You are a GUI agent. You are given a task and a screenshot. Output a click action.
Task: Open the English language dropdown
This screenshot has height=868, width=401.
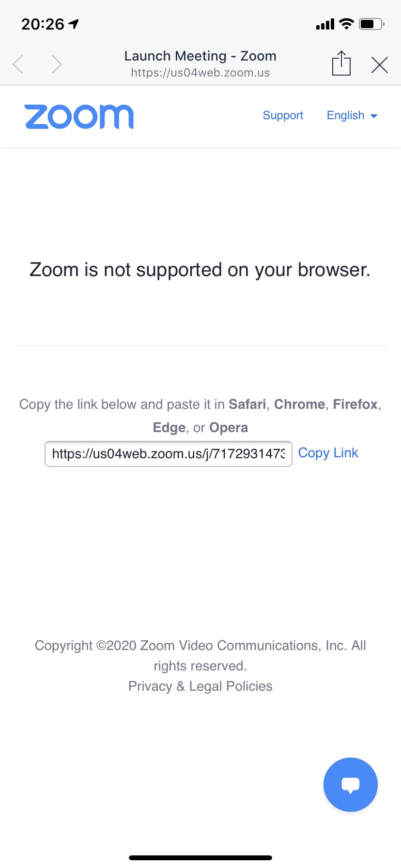coord(345,115)
